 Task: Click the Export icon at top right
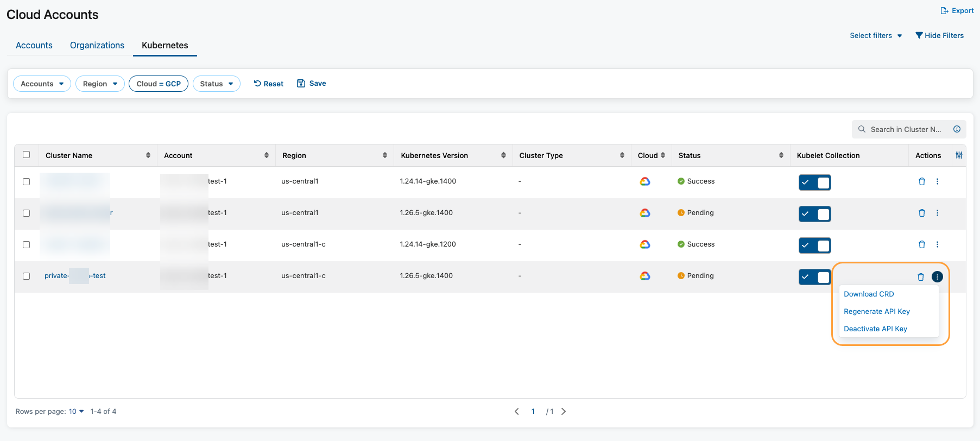[944, 11]
